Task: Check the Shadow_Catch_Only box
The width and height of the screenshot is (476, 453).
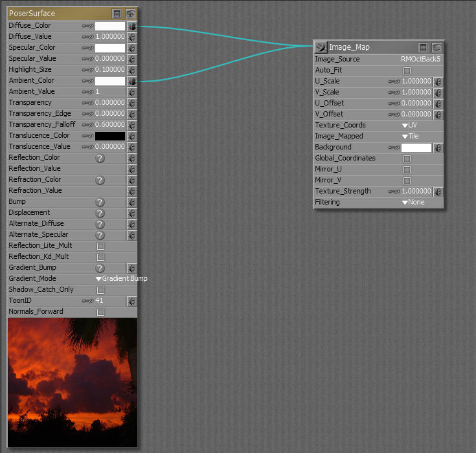Action: (x=100, y=290)
